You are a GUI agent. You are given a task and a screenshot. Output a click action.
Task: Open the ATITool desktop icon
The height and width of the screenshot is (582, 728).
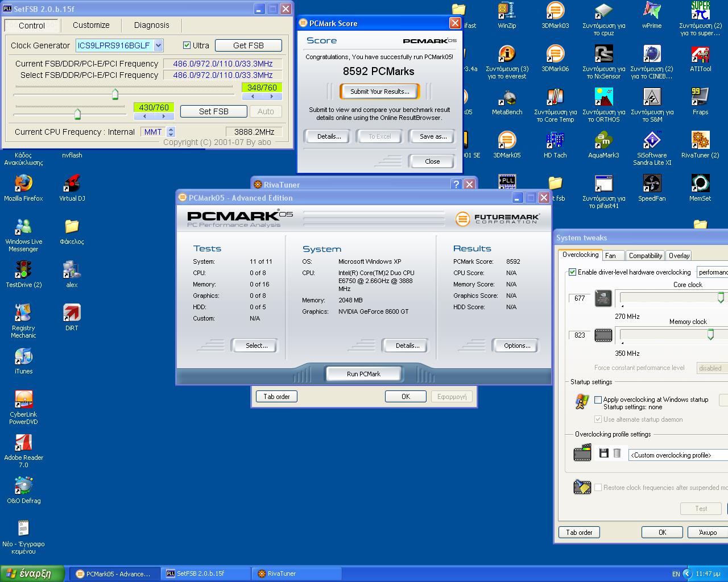click(700, 59)
